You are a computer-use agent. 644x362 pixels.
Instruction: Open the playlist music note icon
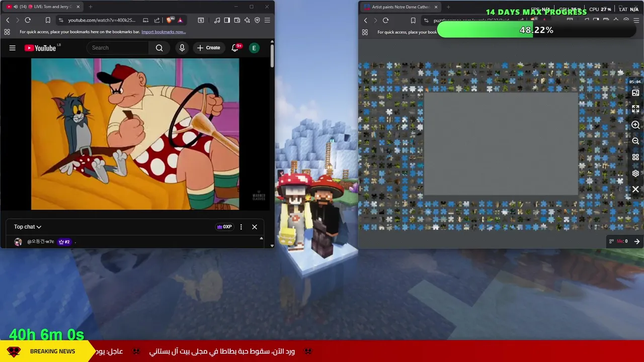(x=217, y=20)
